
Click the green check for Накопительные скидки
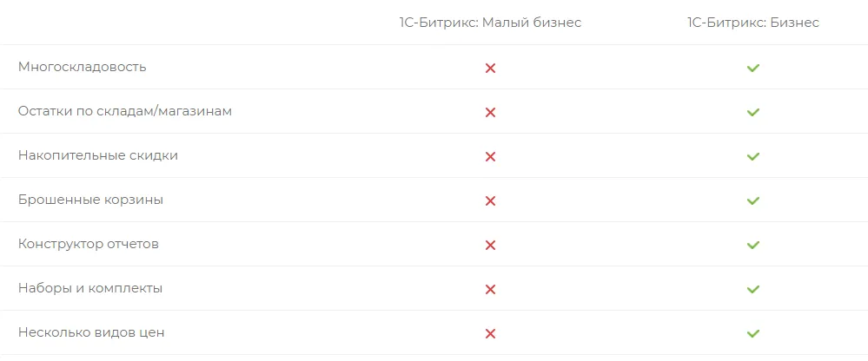753,156
